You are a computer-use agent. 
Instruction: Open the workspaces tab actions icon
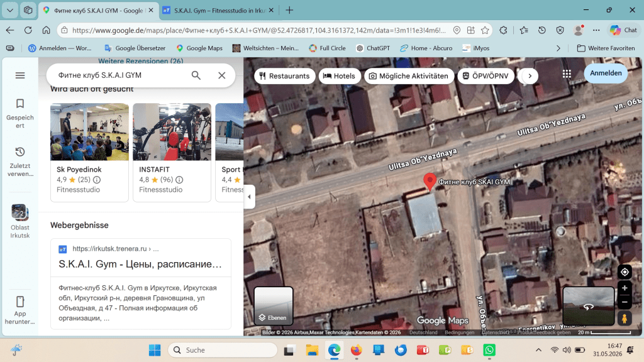pos(28,10)
